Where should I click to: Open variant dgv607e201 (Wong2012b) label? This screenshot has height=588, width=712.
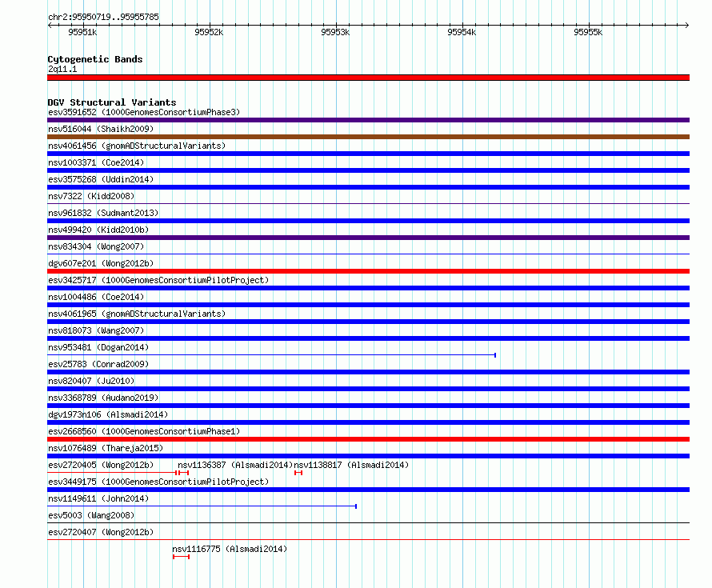click(101, 263)
